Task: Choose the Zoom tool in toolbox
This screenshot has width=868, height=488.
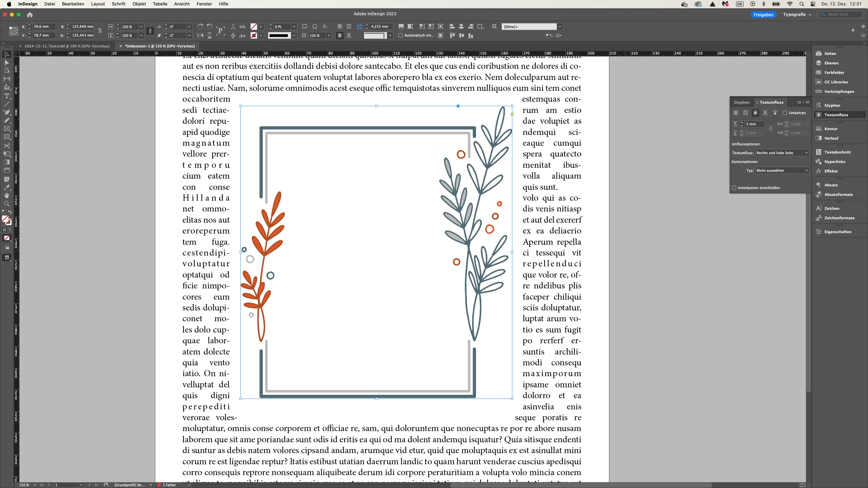Action: [6, 204]
